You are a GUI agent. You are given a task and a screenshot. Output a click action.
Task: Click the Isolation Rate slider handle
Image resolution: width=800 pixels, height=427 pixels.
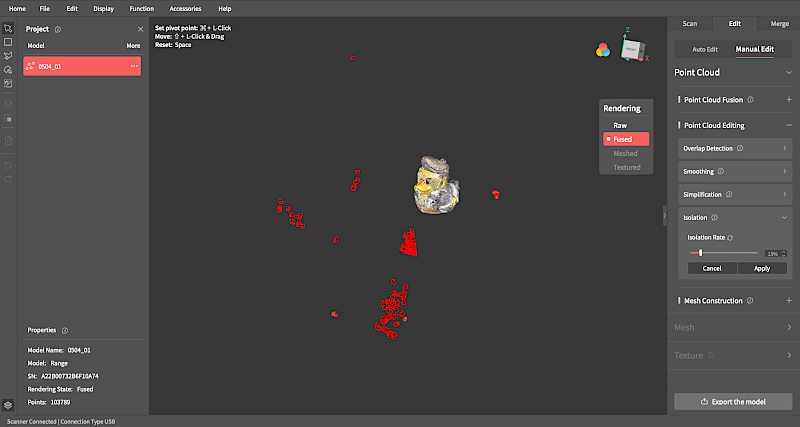[701, 253]
